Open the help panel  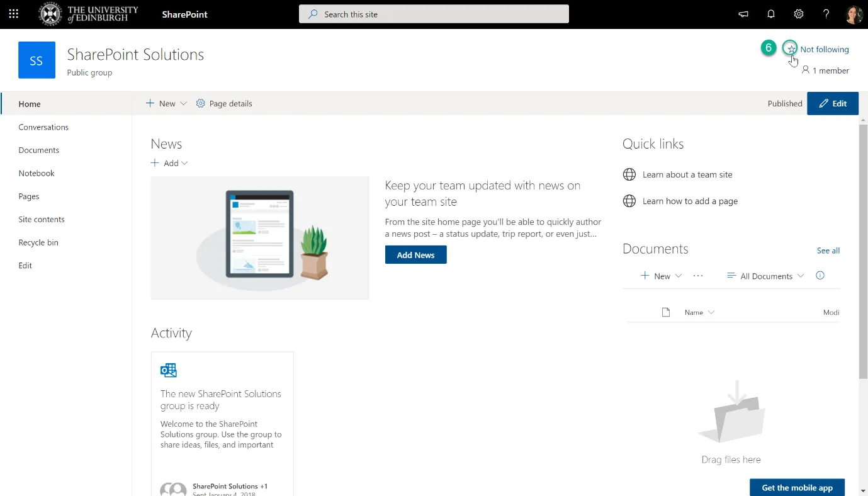click(826, 13)
